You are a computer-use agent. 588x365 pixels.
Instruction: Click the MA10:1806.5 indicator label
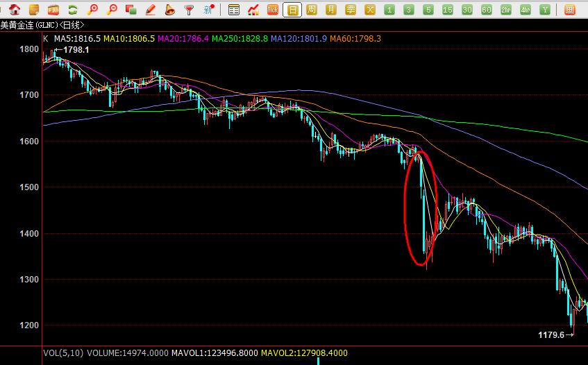click(129, 38)
